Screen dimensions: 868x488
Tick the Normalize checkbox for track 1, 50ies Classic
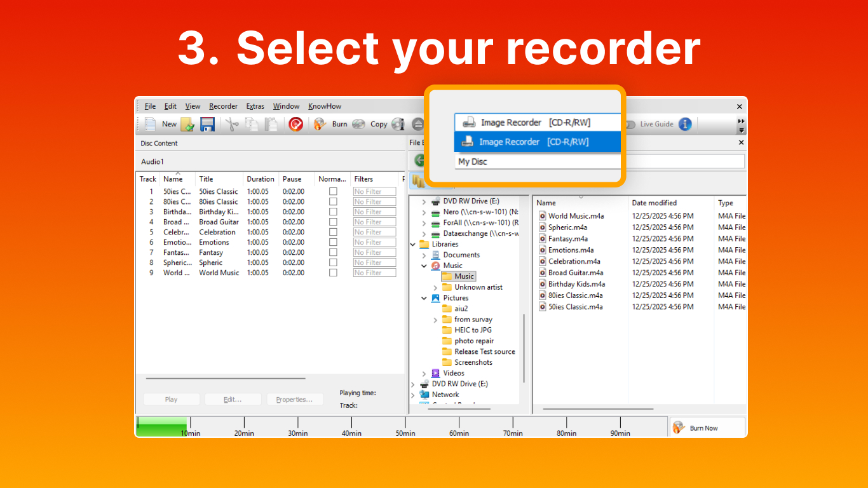(x=333, y=191)
